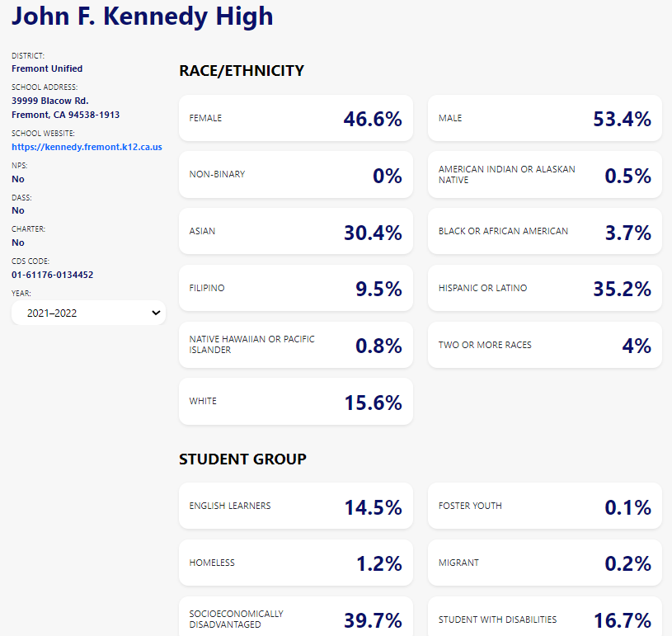
Task: Select the Male 53.4% card
Action: (544, 119)
